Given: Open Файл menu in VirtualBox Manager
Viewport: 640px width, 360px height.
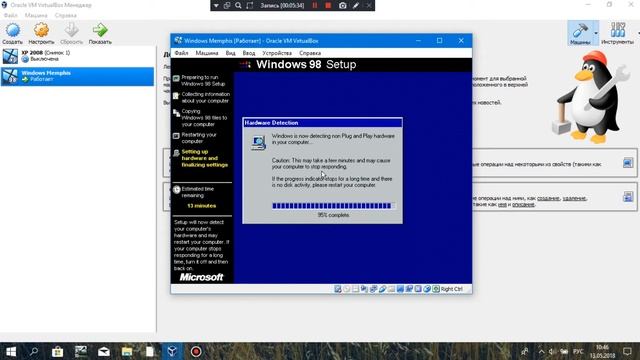Looking at the screenshot, I should pos(11,15).
